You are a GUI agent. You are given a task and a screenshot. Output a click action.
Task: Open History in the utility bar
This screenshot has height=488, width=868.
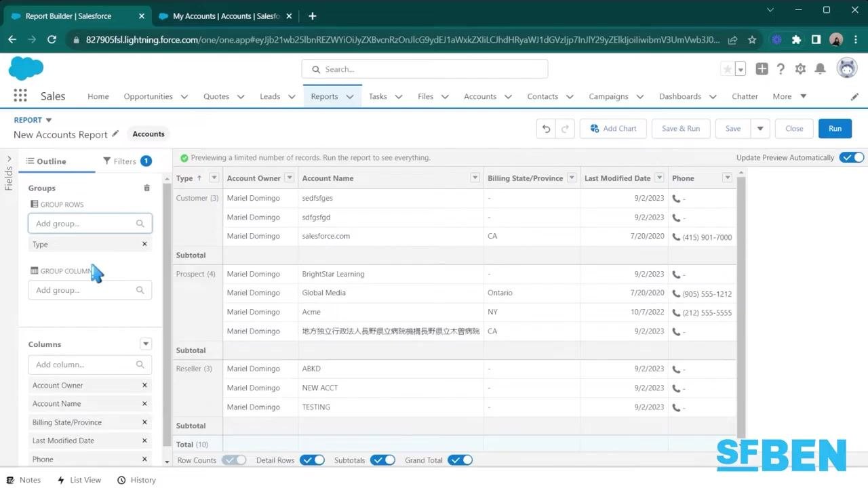pos(136,480)
